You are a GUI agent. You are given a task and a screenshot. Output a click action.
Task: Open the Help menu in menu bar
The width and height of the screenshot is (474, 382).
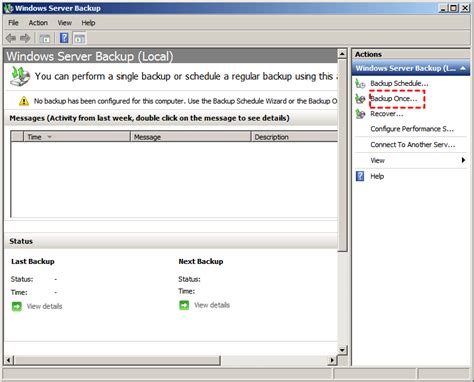pos(88,23)
